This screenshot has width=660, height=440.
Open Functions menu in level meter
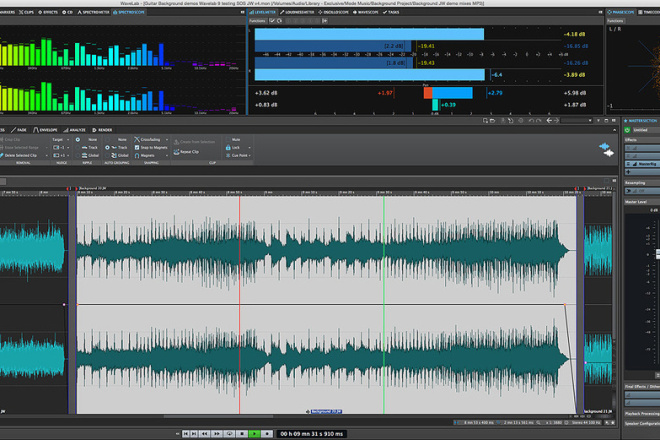click(x=257, y=21)
